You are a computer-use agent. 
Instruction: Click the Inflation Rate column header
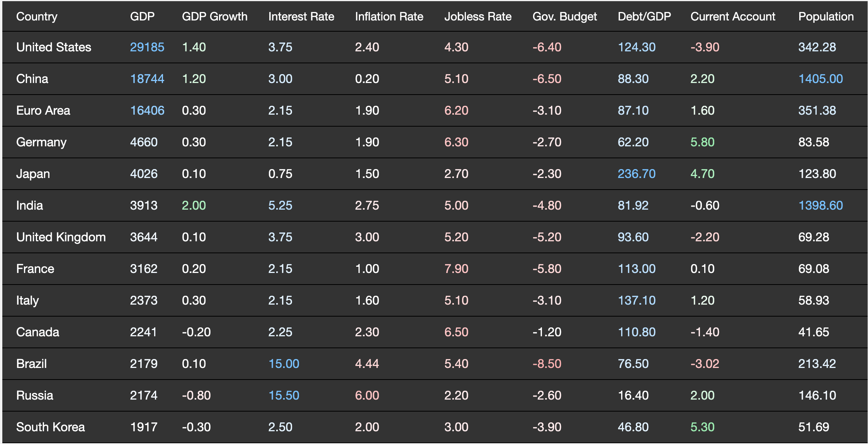click(x=389, y=16)
